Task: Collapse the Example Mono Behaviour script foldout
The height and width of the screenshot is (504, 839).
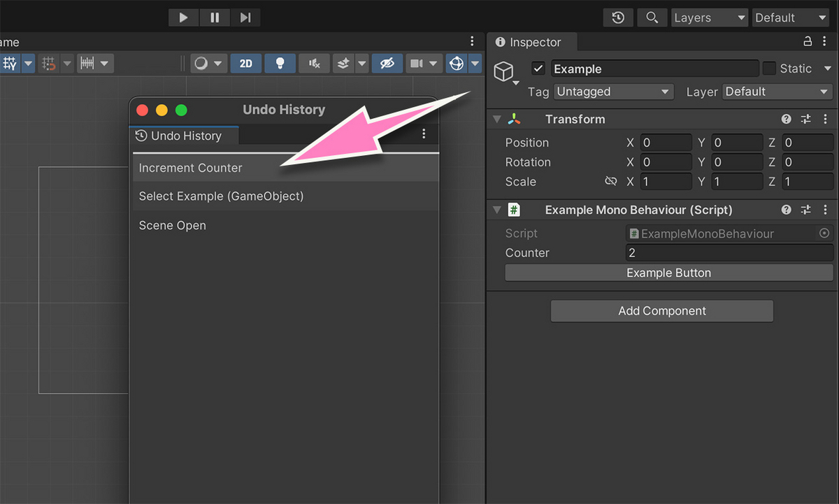Action: [x=496, y=210]
